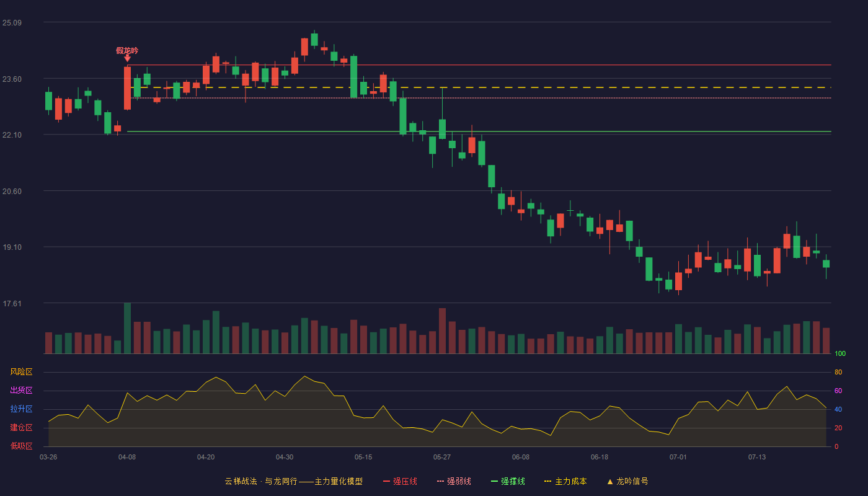Toggle the 强撑线 legend item
868x496 pixels.
tap(508, 481)
